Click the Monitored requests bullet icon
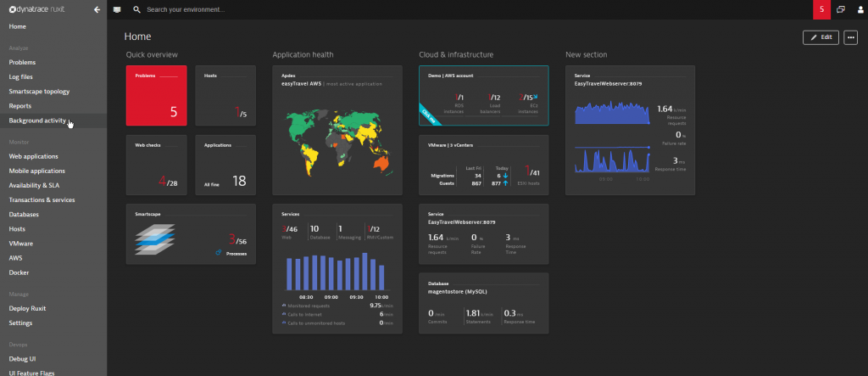This screenshot has height=376, width=868. tap(284, 306)
